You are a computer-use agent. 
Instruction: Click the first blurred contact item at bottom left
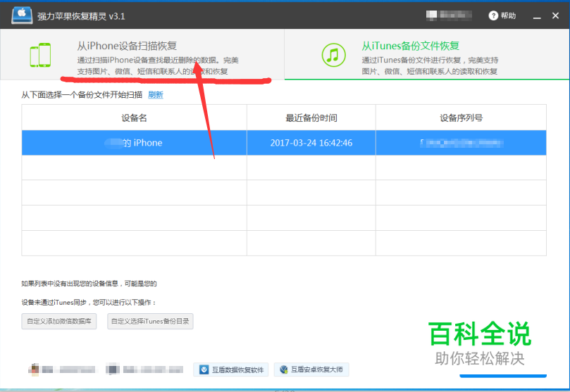(x=62, y=369)
